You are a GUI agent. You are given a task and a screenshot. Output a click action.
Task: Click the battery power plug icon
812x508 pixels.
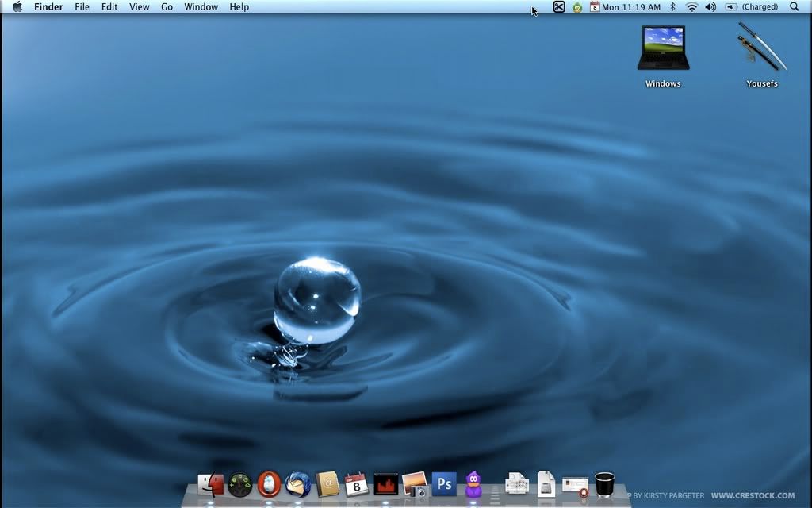pos(730,6)
